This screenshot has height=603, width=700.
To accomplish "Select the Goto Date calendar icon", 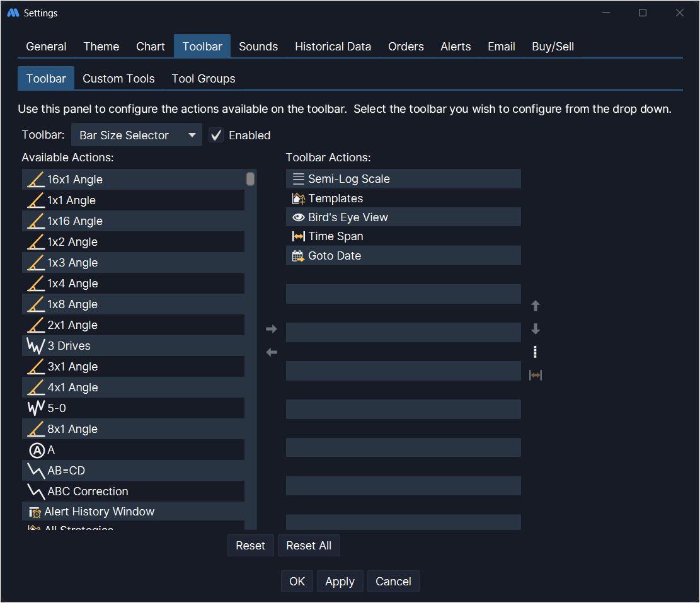I will tap(299, 256).
